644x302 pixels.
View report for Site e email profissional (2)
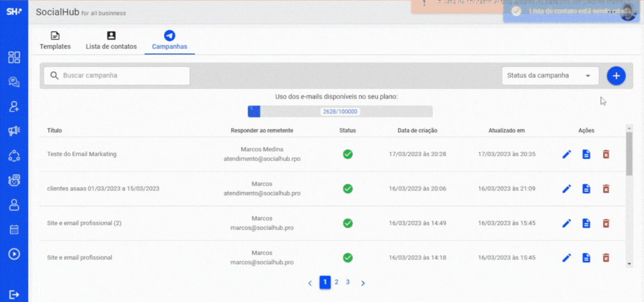pyautogui.click(x=586, y=223)
